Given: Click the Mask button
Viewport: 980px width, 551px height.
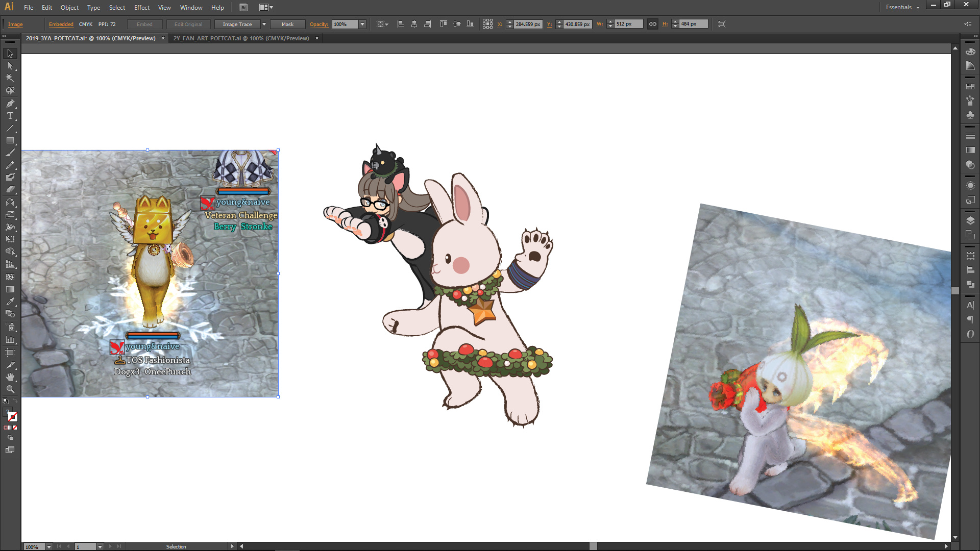Looking at the screenshot, I should click(x=287, y=24).
